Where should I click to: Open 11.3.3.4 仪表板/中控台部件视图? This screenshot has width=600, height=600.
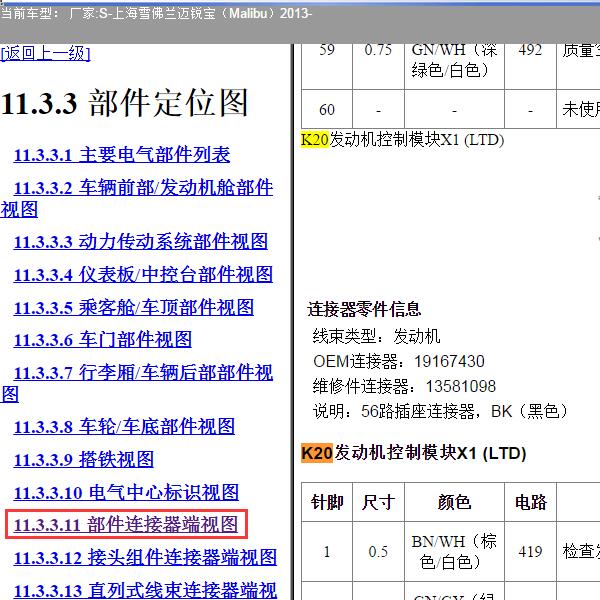pos(143,275)
